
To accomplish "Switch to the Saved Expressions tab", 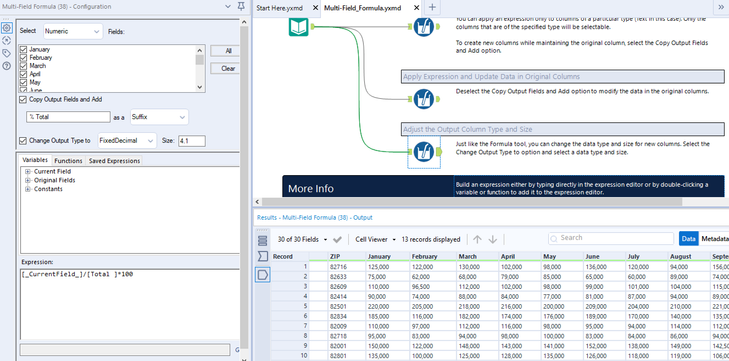I will click(x=114, y=160).
